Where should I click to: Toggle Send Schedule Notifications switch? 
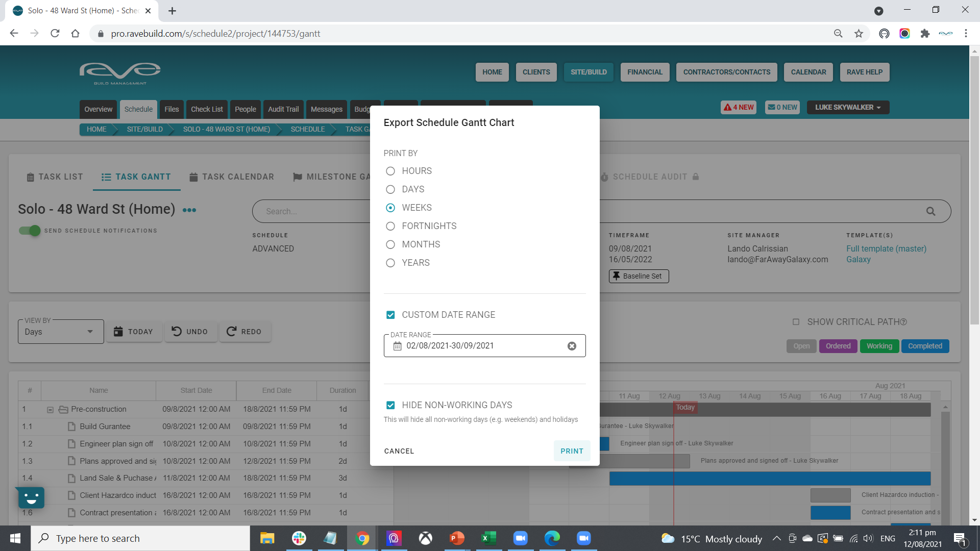(30, 231)
